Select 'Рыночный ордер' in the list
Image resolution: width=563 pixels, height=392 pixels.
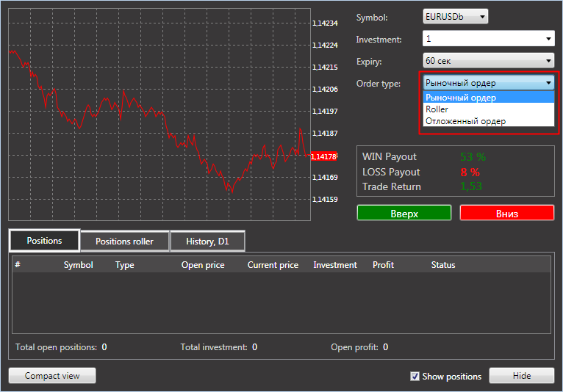click(x=489, y=97)
